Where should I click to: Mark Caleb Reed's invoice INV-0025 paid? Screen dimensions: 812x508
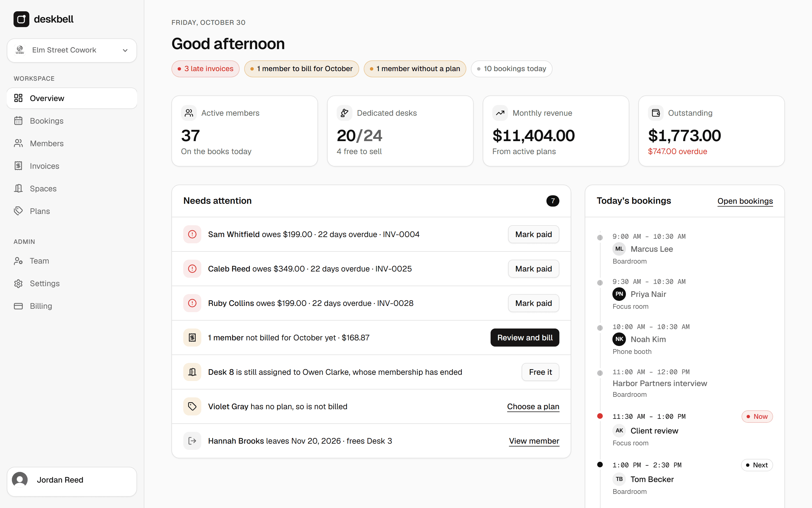tap(533, 269)
